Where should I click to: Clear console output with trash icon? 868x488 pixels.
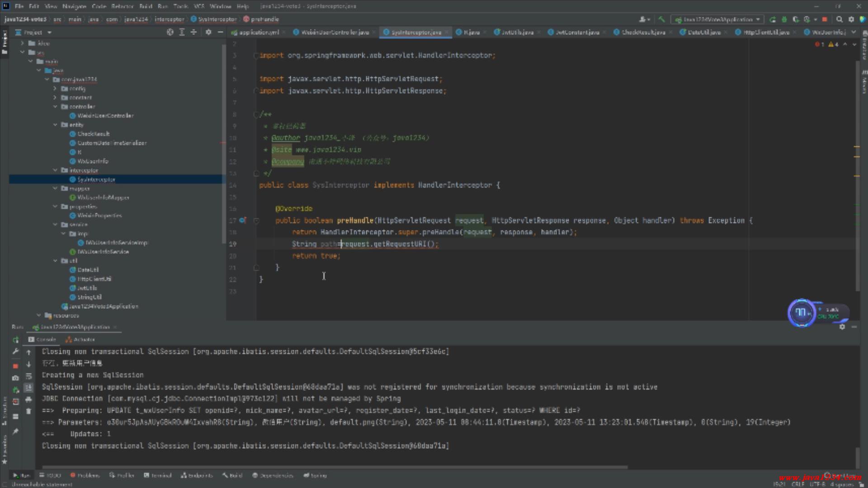coord(28,411)
